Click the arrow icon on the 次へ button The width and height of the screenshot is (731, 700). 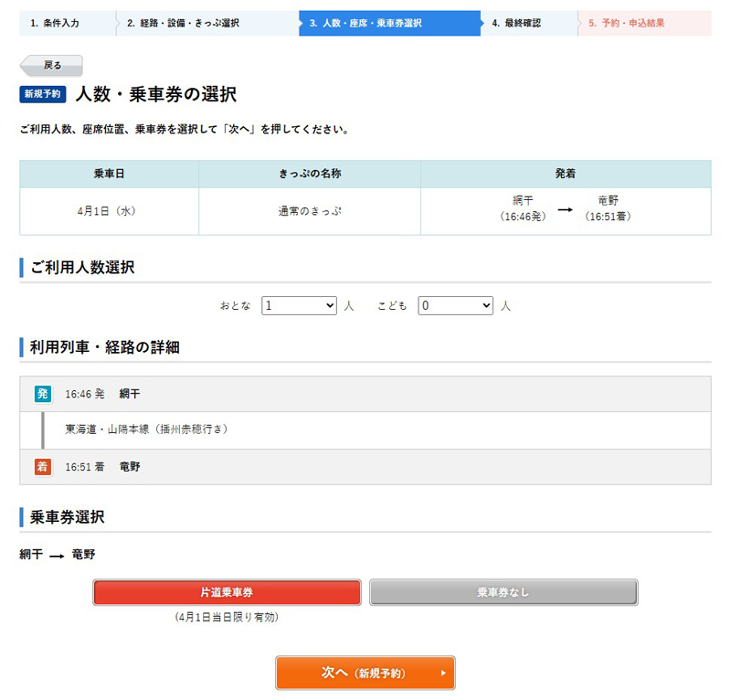click(x=443, y=673)
